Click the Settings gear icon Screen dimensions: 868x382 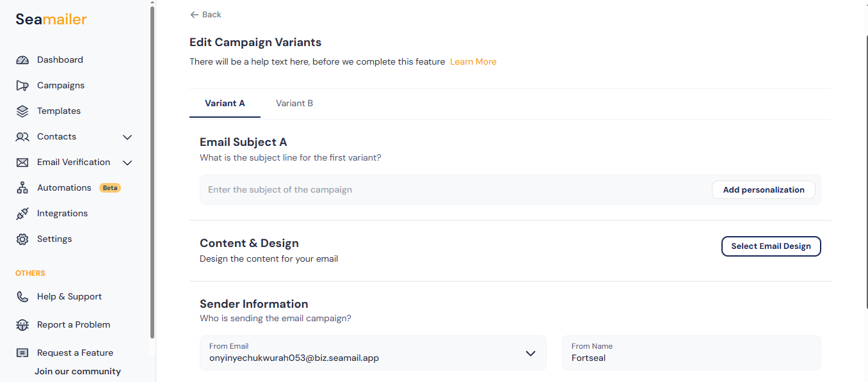(22, 239)
